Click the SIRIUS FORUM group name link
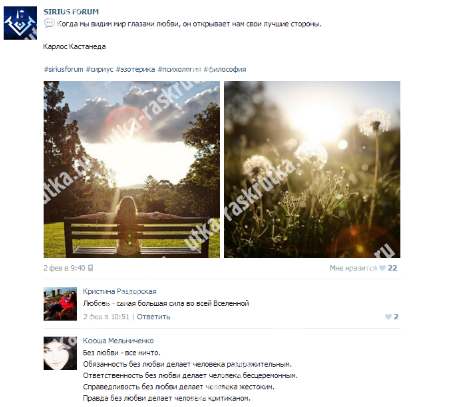 coord(71,12)
